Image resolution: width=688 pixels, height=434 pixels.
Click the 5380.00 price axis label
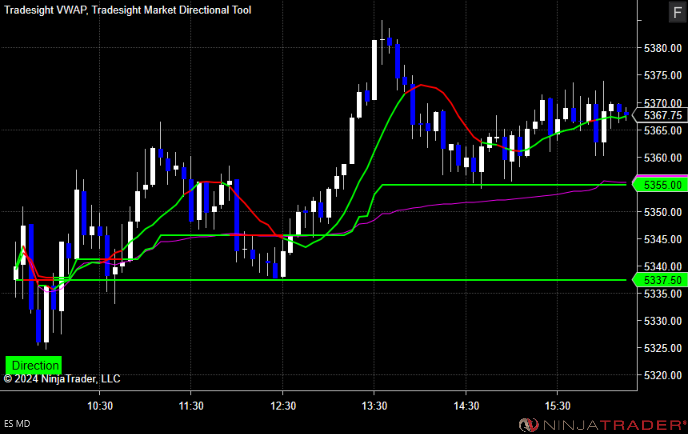663,48
